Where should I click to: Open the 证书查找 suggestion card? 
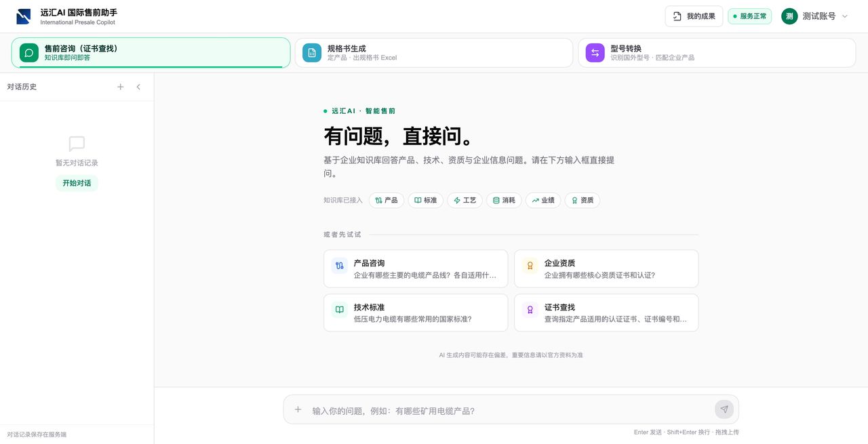tap(606, 312)
